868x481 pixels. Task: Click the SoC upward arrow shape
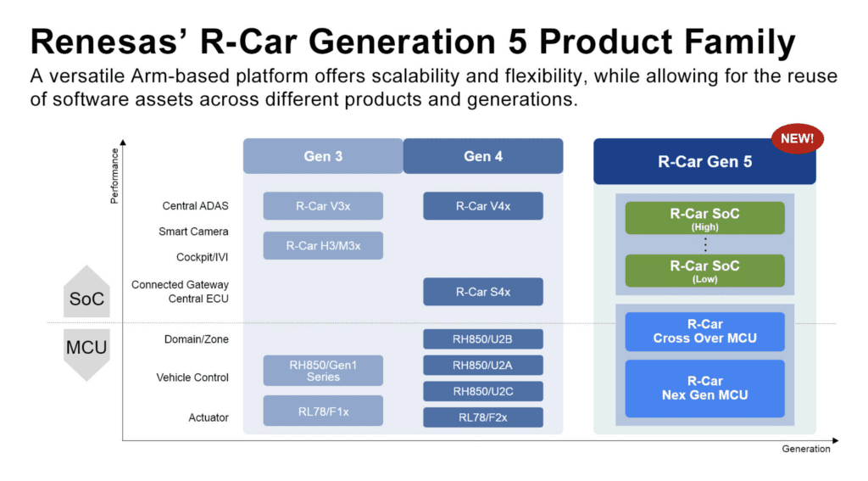(86, 292)
